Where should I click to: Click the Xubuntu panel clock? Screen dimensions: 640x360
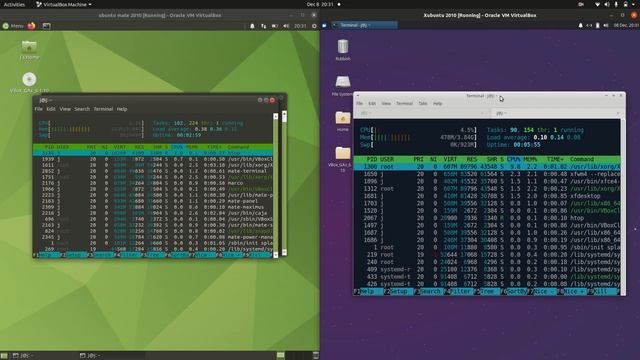click(x=626, y=25)
